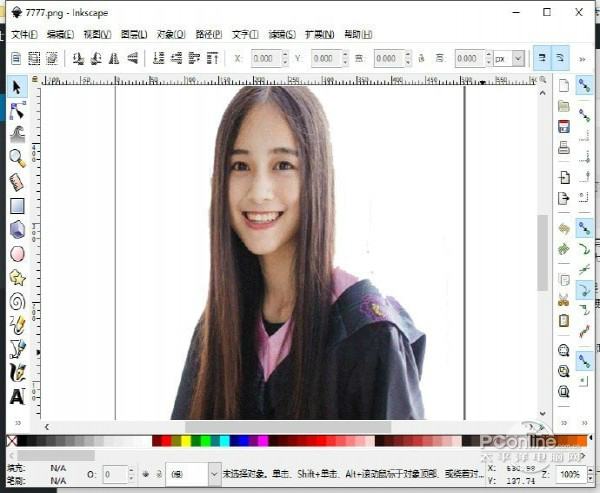Image resolution: width=600 pixels, height=493 pixels.
Task: Activate the Zoom magnifier tool
Action: coord(17,158)
